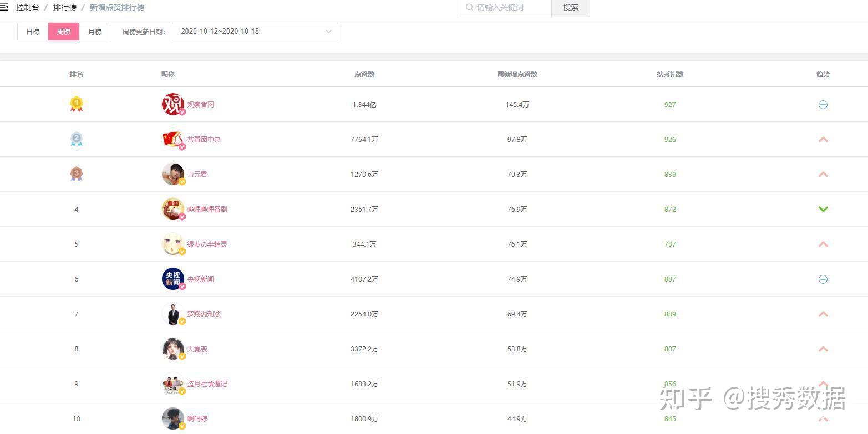This screenshot has height=434, width=868.
Task: Click the 搜秀指数 column header
Action: tap(670, 74)
